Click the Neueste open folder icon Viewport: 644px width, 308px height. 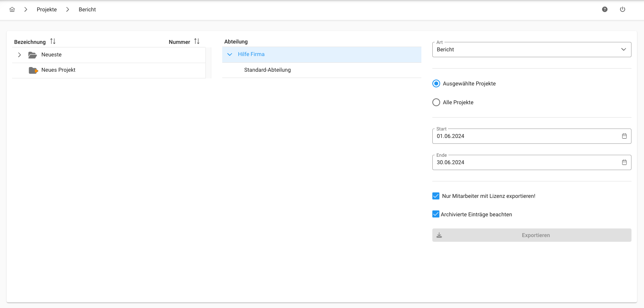[x=32, y=55]
